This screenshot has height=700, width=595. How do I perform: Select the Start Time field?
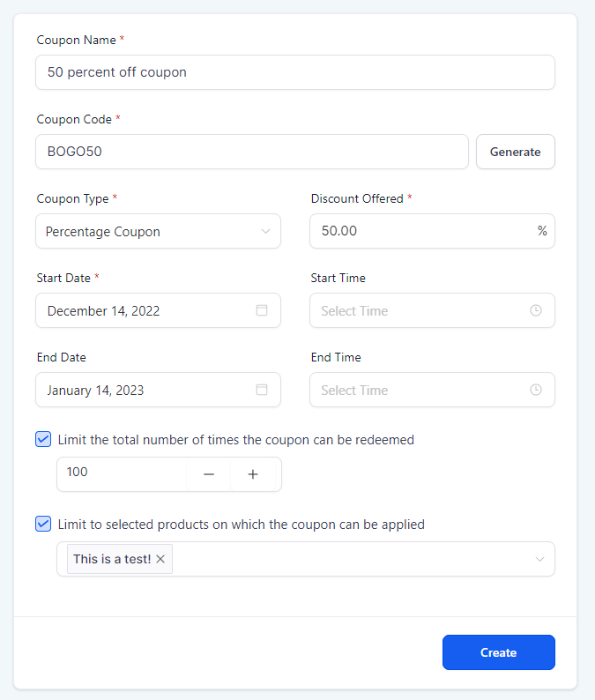(x=432, y=310)
